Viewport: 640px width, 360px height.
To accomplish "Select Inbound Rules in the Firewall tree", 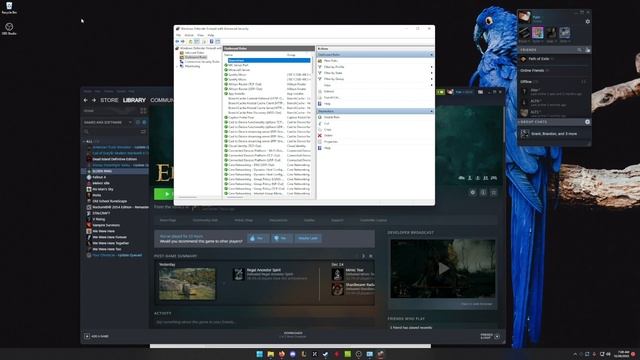I will 194,53.
